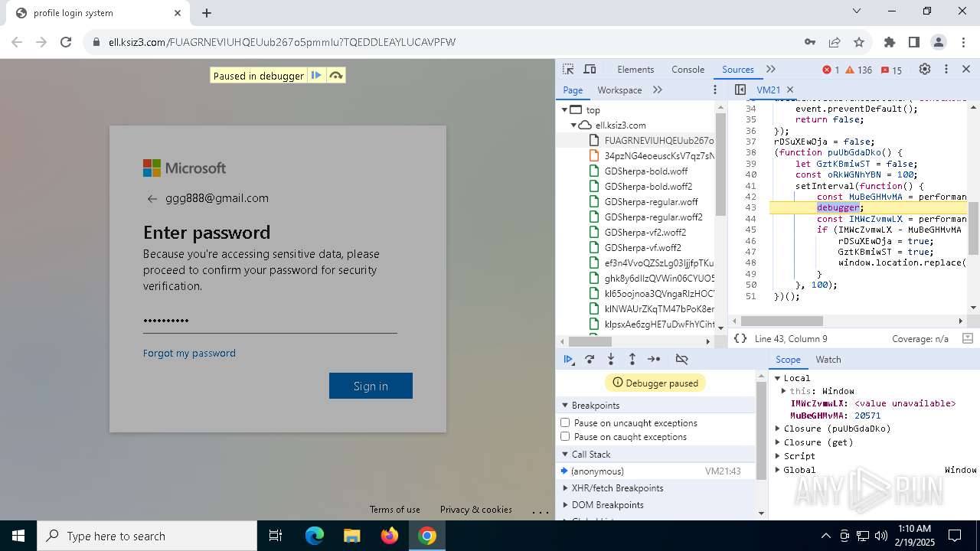Click the Sign in button
The image size is (980, 551).
(371, 386)
